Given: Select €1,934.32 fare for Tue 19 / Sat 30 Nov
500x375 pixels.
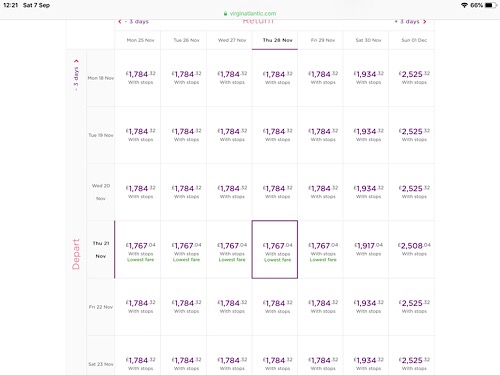Looking at the screenshot, I should (x=366, y=135).
